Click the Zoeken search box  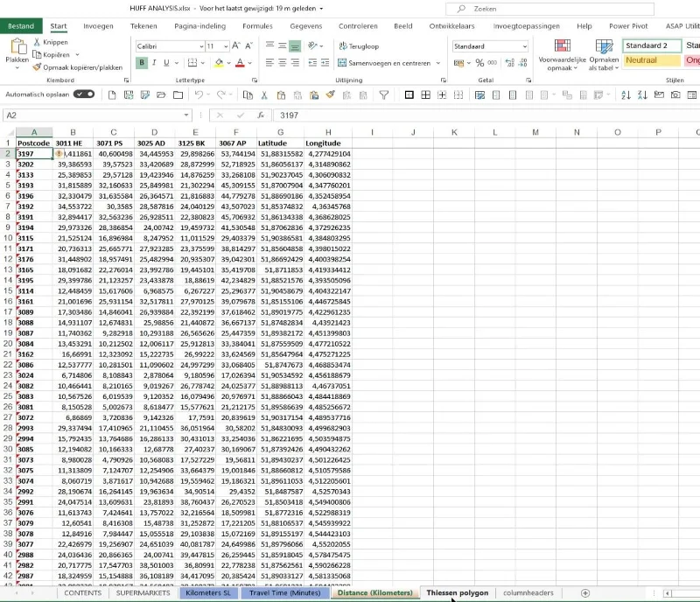pos(550,9)
